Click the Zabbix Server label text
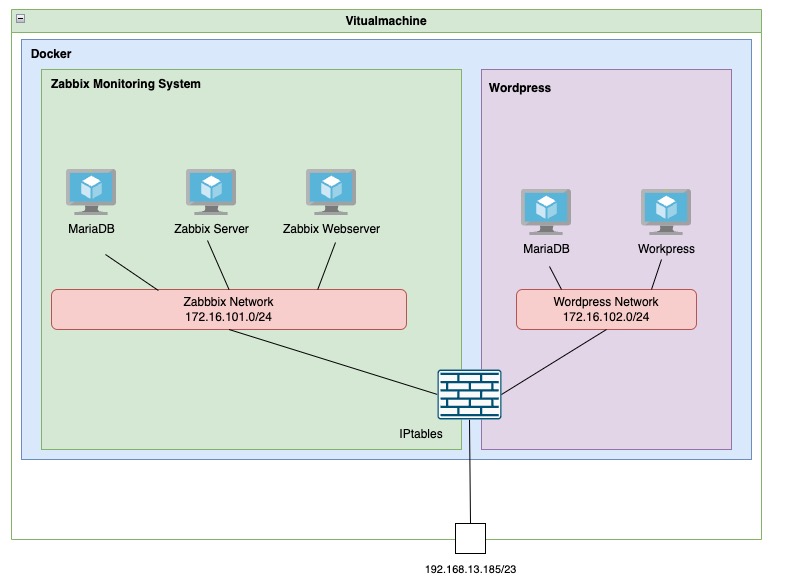Image resolution: width=790 pixels, height=585 pixels. [211, 229]
